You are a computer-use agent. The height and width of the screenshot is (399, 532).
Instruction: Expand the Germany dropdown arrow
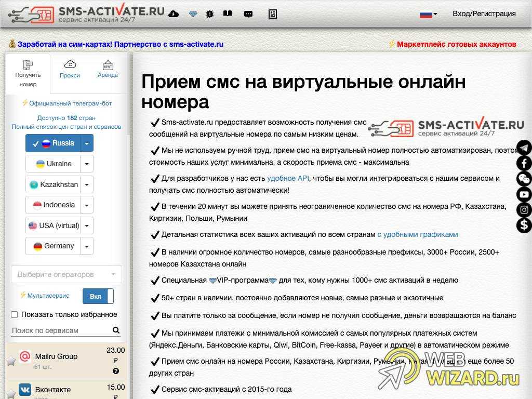pyautogui.click(x=87, y=246)
